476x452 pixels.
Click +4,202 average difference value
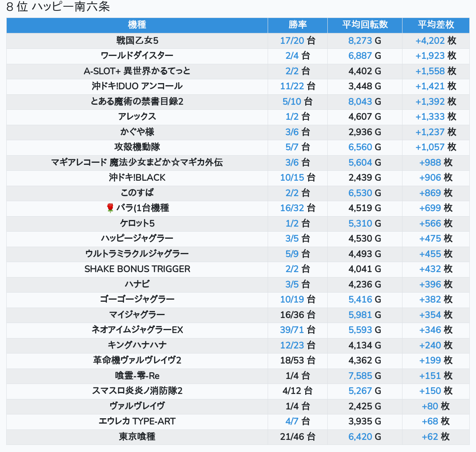point(430,40)
